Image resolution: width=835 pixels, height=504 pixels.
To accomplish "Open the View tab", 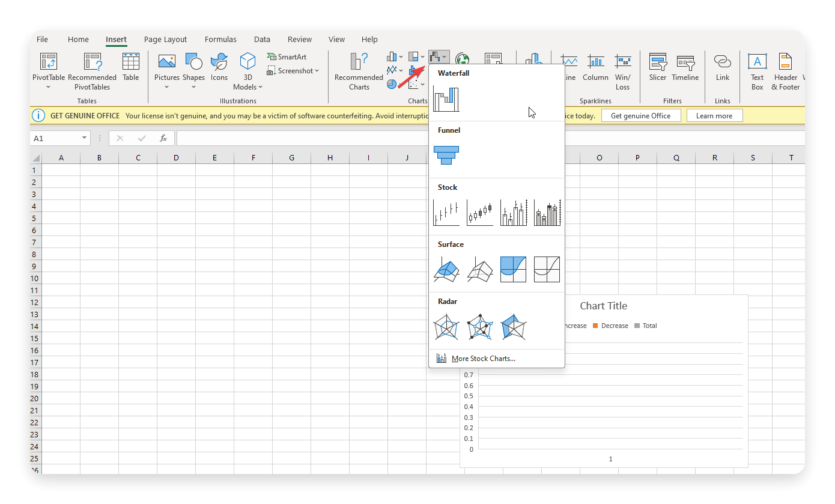I will (x=336, y=40).
